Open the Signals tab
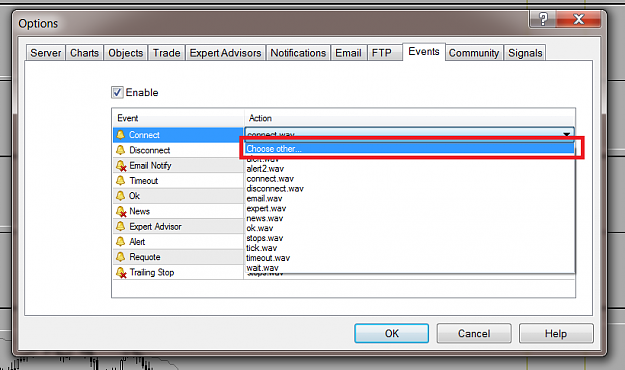This screenshot has height=370, width=625. click(525, 53)
